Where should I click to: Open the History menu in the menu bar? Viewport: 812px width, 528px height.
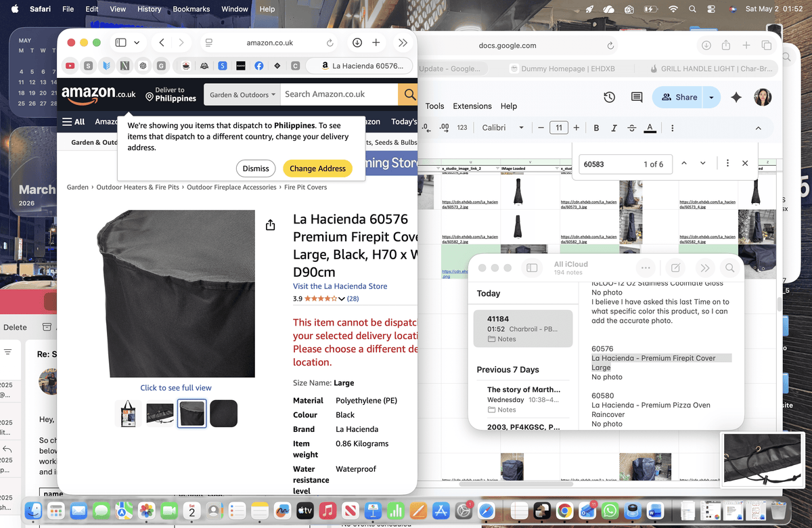150,9
